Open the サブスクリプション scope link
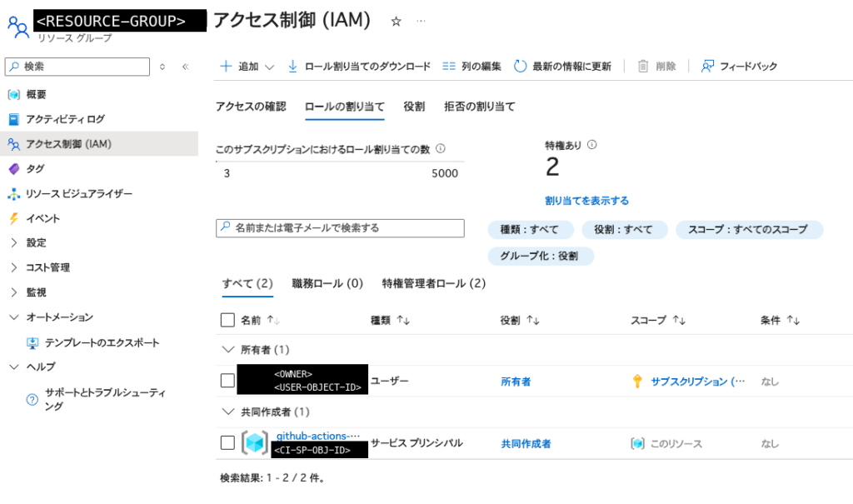Viewport: 853px width, 504px height. pyautogui.click(x=698, y=382)
